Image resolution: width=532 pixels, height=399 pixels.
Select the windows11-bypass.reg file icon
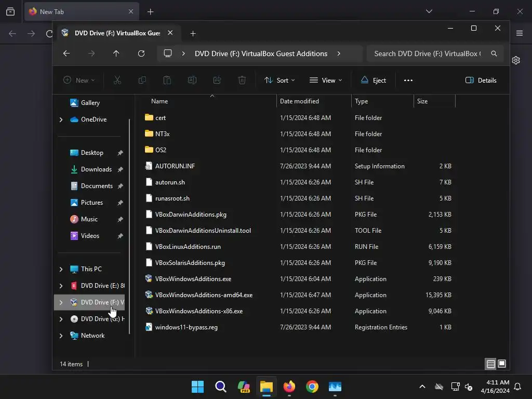149,327
